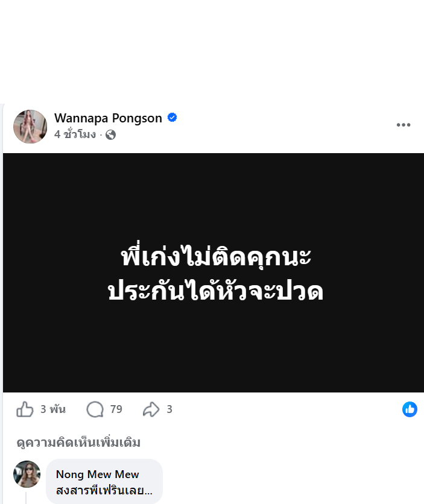The image size is (424, 504).
Task: Click the "4 ชั่วโมง" timestamp link
Action: coord(75,134)
